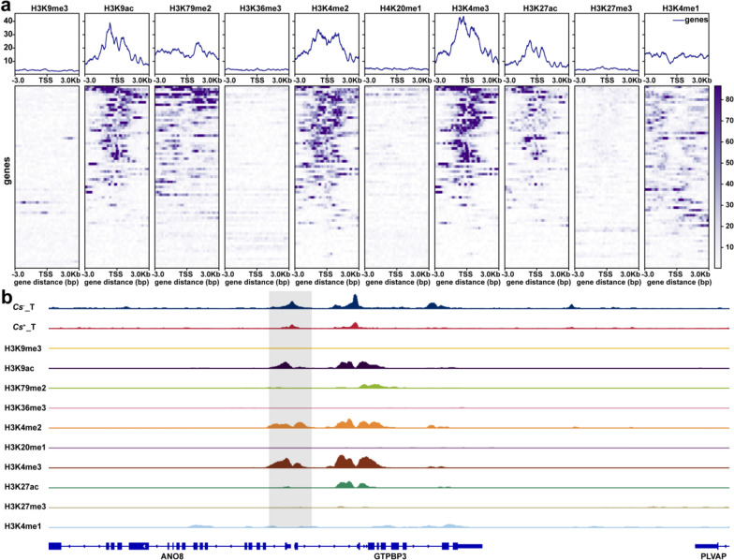Select the H3K79me2 heatmap in panel a
Image resolution: width=734 pixels, height=560 pixels.
click(x=187, y=176)
